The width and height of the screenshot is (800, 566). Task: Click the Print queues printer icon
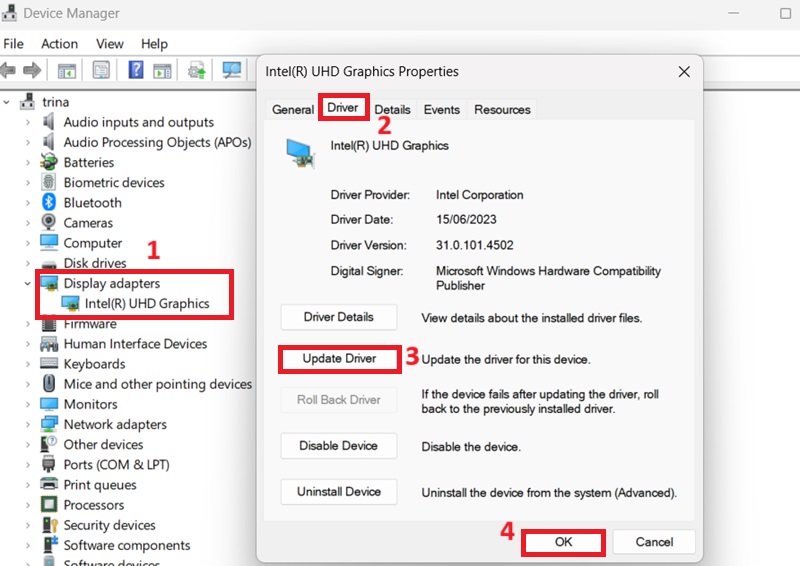click(x=49, y=484)
